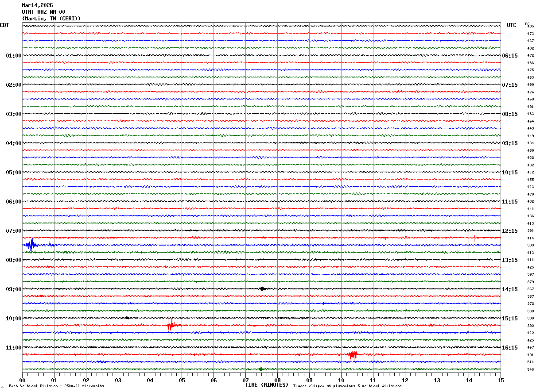Screen dimensions: 536x392
Task: Select the station code UTMT HHZ NM 00
Action: 43,12
